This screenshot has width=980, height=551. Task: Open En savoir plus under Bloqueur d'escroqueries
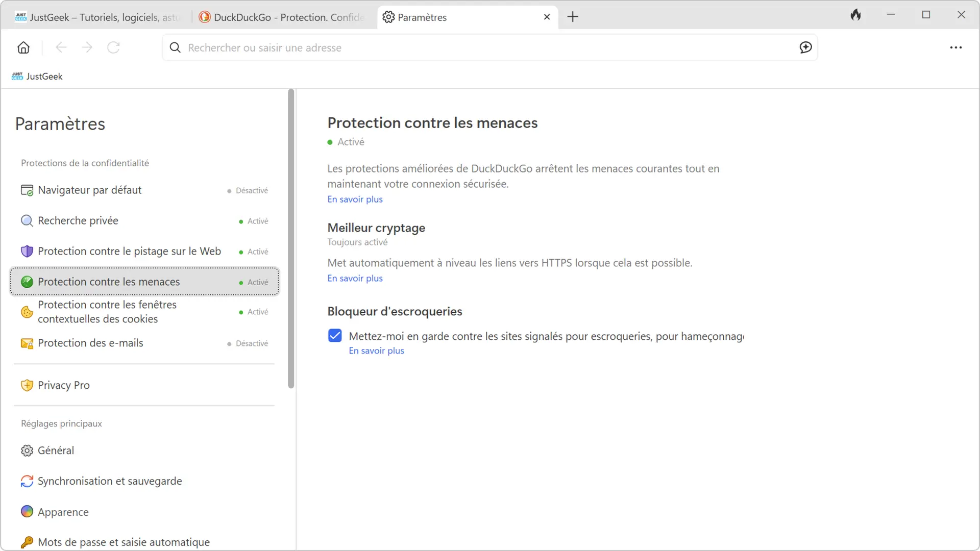[376, 350]
